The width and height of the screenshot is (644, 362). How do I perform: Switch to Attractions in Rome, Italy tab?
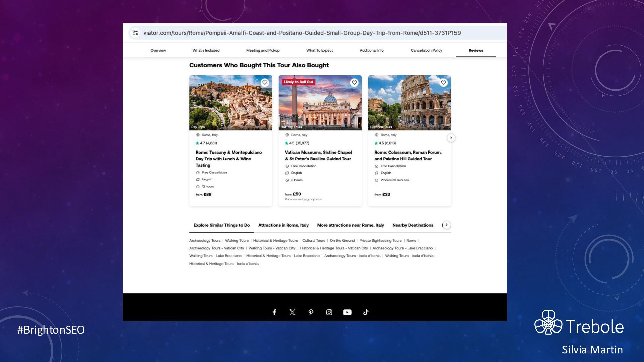(x=283, y=225)
